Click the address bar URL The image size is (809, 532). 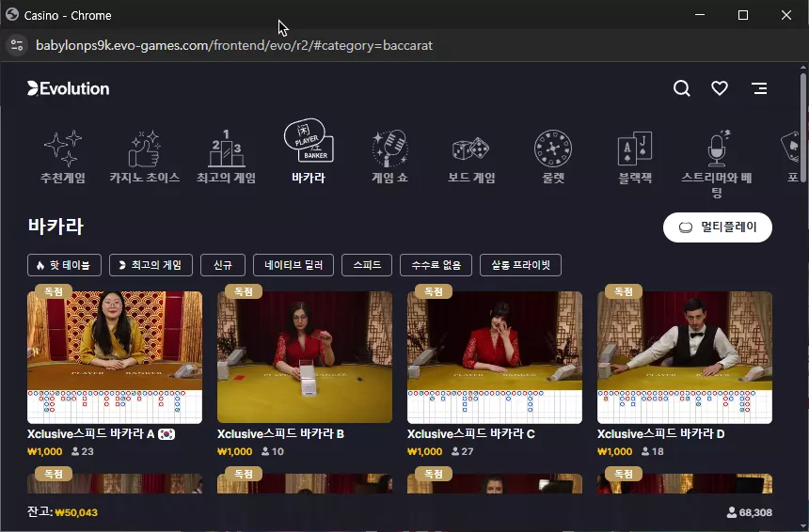click(234, 45)
